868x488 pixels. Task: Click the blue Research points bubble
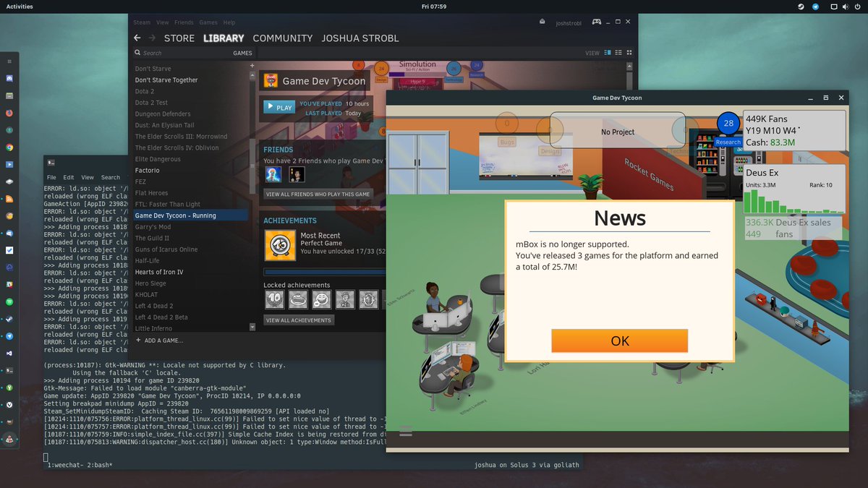(728, 124)
